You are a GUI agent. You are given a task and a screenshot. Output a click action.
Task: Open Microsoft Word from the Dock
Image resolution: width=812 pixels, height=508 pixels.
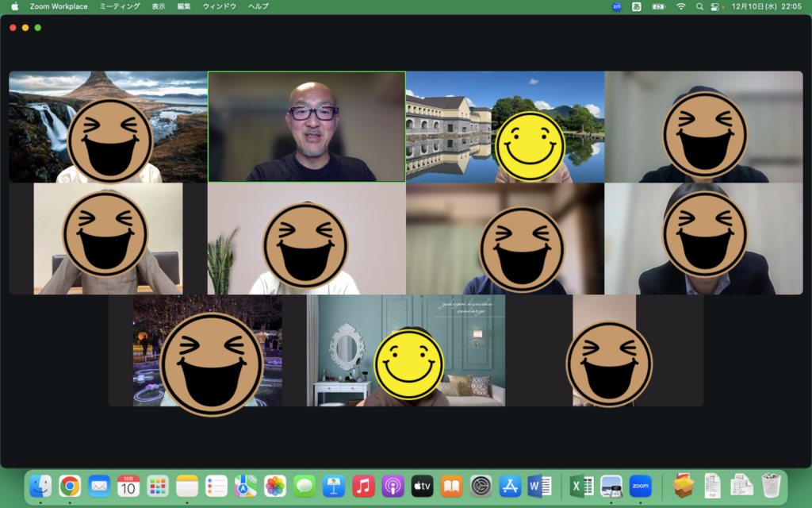(539, 486)
